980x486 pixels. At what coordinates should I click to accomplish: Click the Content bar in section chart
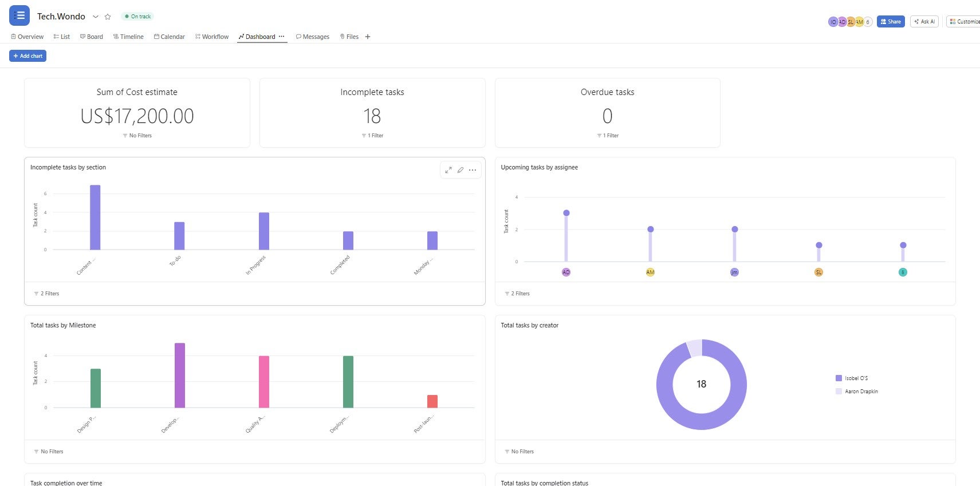pos(95,218)
